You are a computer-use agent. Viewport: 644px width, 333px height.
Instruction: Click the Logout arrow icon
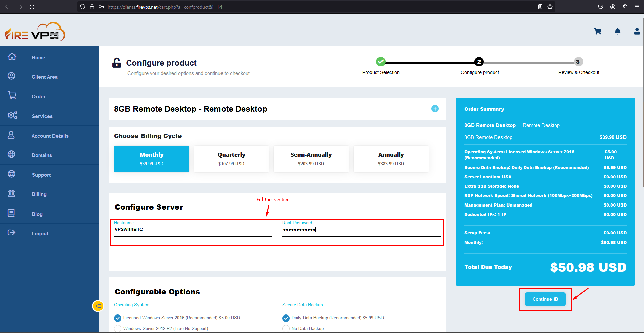[11, 233]
